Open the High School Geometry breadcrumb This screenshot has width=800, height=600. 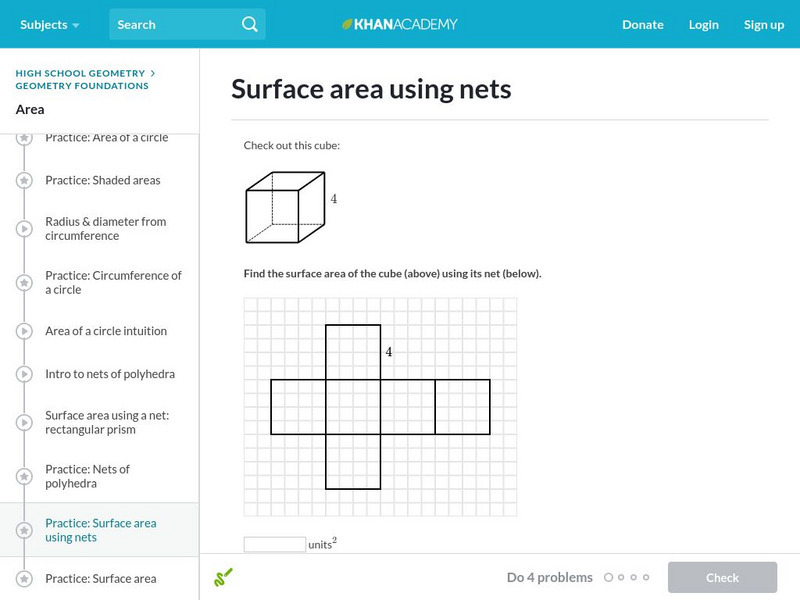tap(80, 73)
